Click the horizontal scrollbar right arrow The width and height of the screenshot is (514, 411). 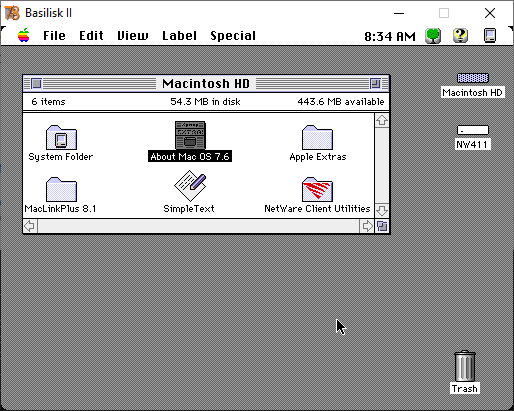pyautogui.click(x=367, y=226)
